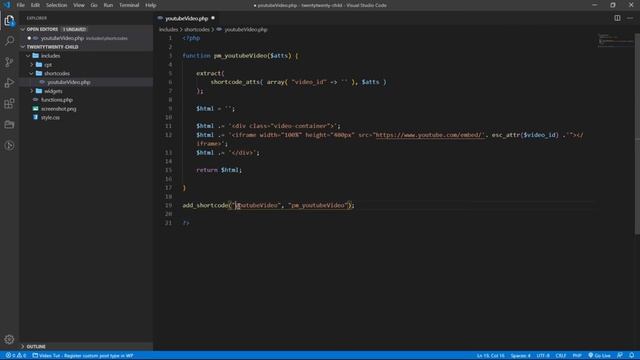Open the Extensions view
The image size is (640, 360).
pyautogui.click(x=9, y=103)
